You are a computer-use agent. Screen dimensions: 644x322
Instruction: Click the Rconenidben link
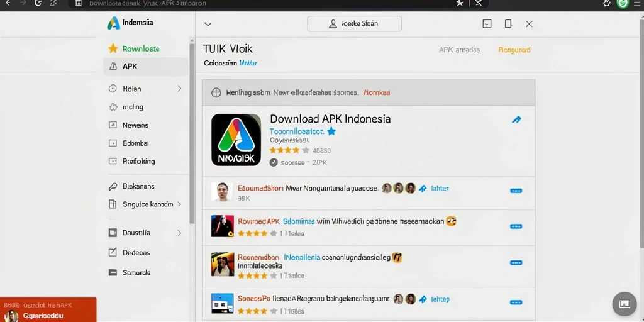coord(258,257)
